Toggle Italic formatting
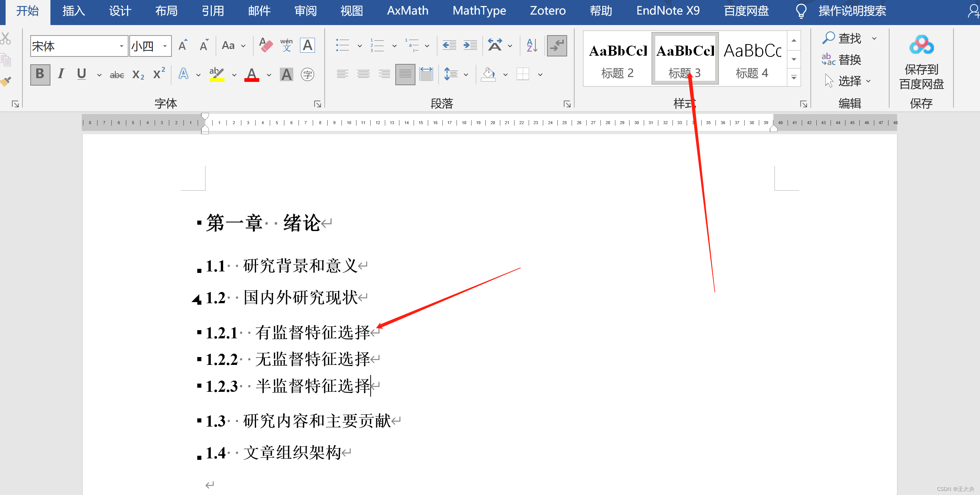Viewport: 980px width, 495px height. click(x=61, y=74)
